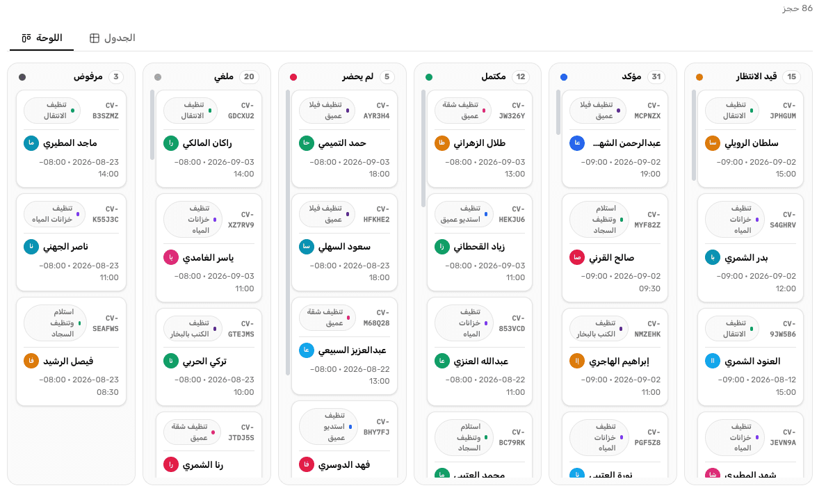Click the orange status dot of قيد الانتظار column
This screenshot has height=504, width=826.
pos(699,77)
